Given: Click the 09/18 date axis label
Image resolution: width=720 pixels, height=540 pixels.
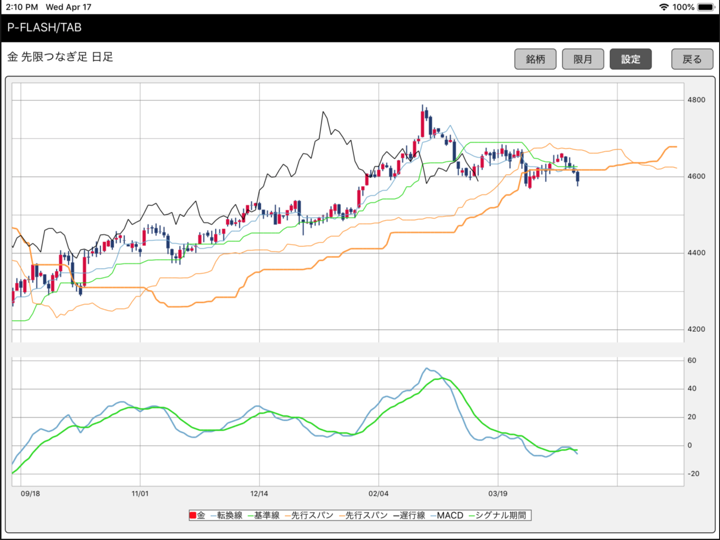Looking at the screenshot, I should [31, 493].
